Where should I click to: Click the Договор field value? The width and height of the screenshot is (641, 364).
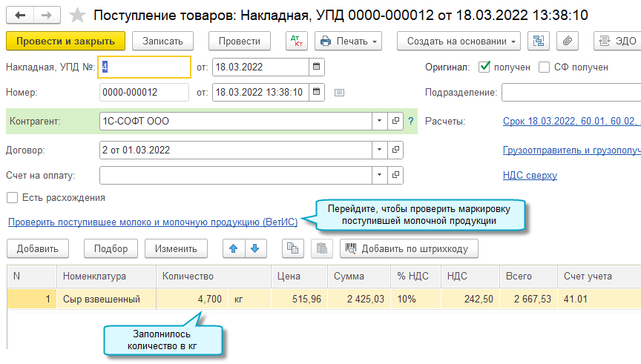point(235,150)
